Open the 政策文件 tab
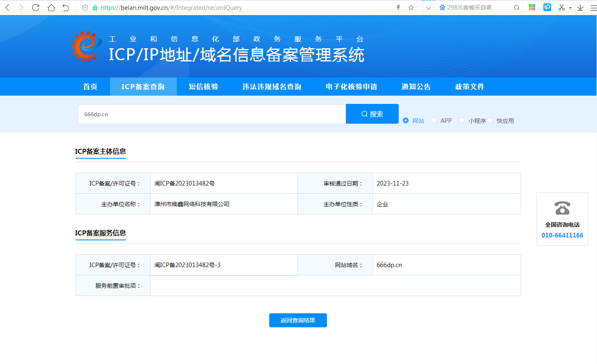 coord(470,87)
